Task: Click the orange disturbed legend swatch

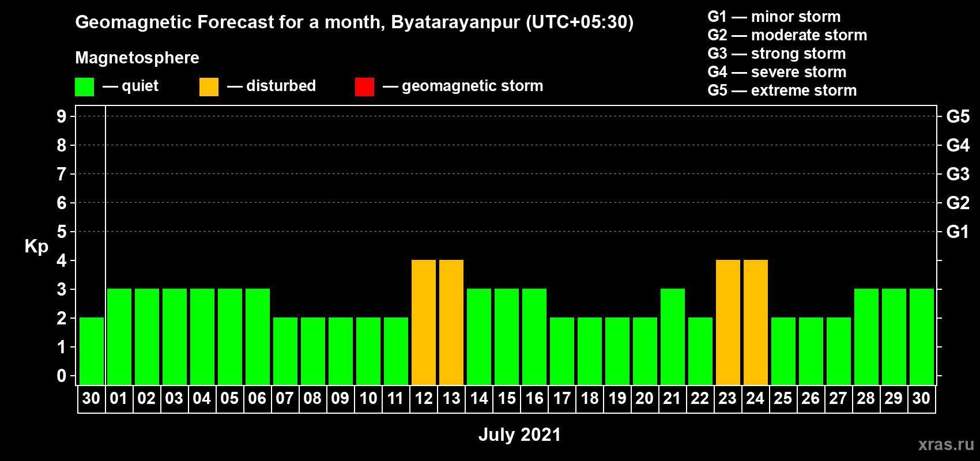Action: pyautogui.click(x=209, y=87)
